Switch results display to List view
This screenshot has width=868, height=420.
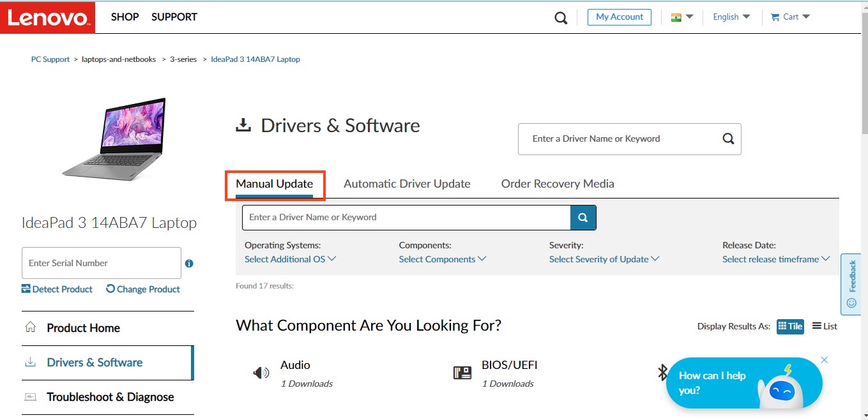click(x=825, y=326)
